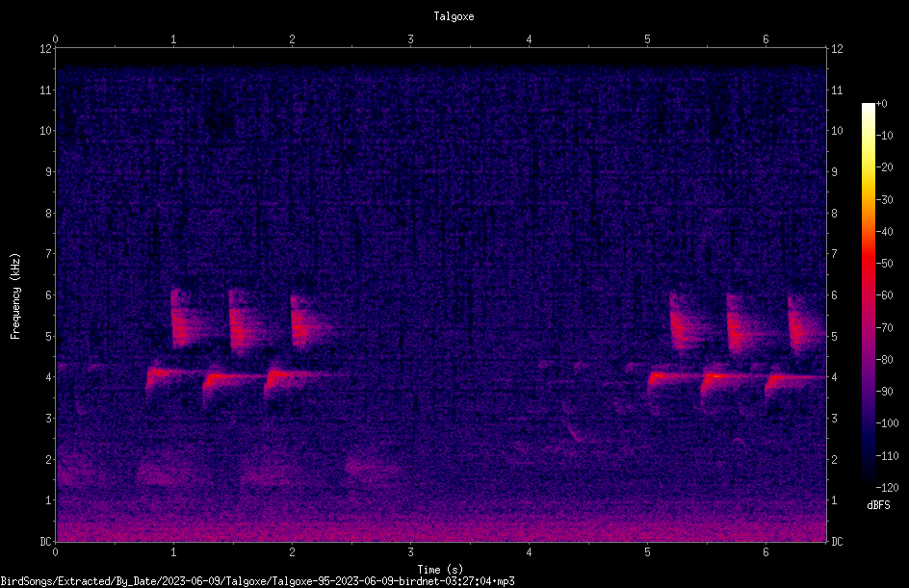Click the 10 label on right frequency axis
The height and width of the screenshot is (588, 909).
point(837,131)
